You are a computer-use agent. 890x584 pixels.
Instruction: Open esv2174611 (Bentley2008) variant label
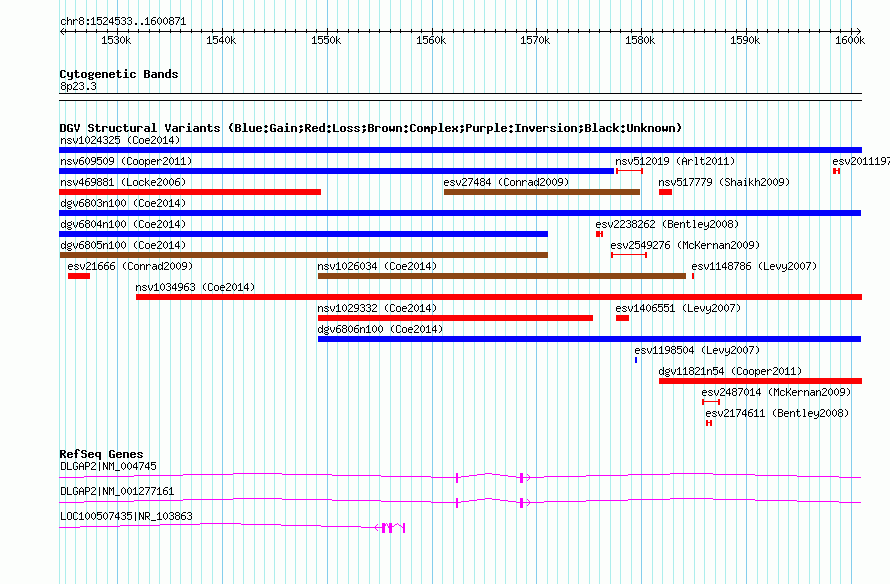[x=777, y=413]
